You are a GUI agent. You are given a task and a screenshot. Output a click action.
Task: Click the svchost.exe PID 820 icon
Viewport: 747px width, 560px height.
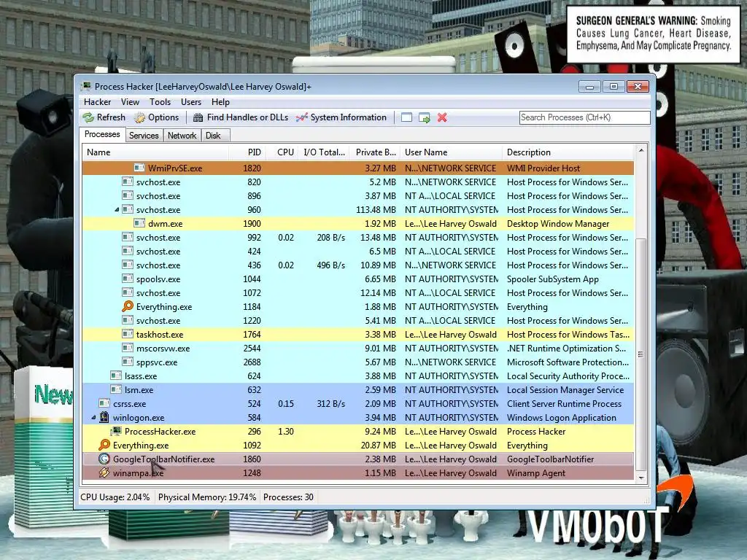127,182
